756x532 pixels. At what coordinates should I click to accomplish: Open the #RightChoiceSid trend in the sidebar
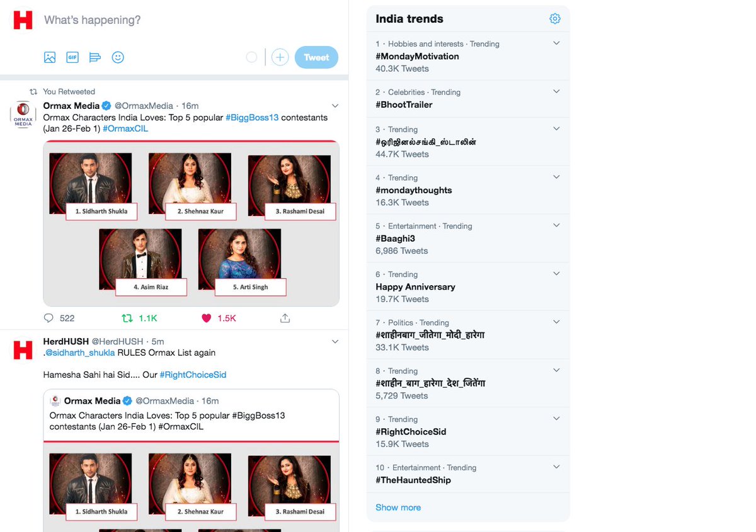coord(411,432)
